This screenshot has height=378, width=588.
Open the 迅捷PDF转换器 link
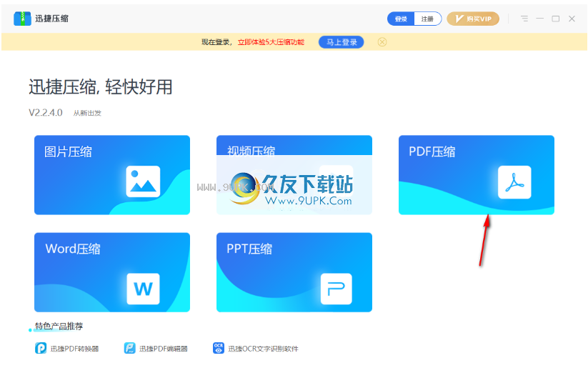tap(74, 349)
